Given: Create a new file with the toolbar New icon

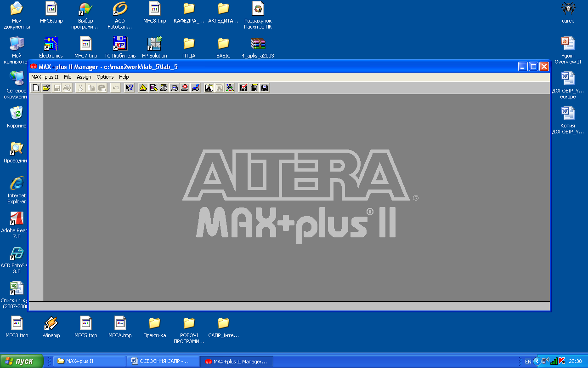Looking at the screenshot, I should (x=36, y=87).
